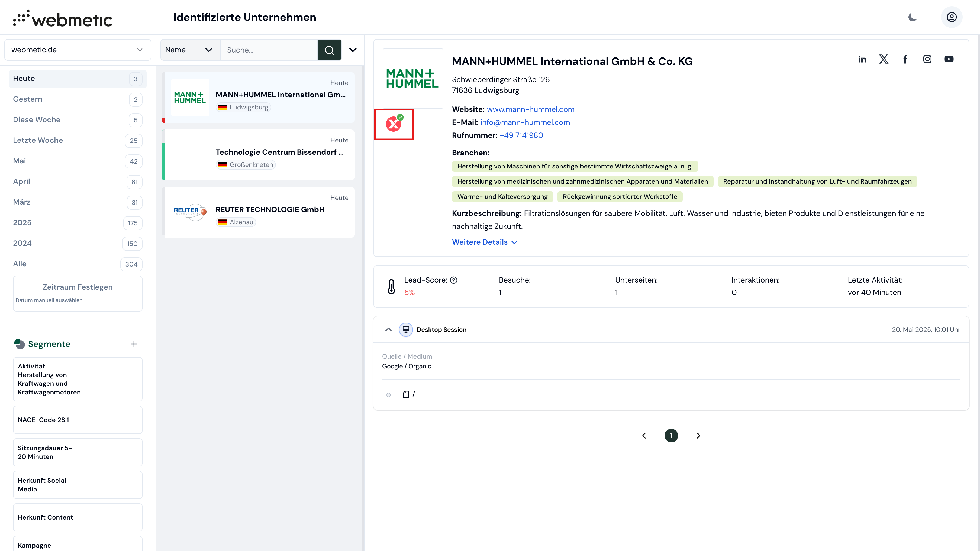Open the Sitzungsdauer 5-20 Minuten segment
The height and width of the screenshot is (551, 980).
click(78, 452)
